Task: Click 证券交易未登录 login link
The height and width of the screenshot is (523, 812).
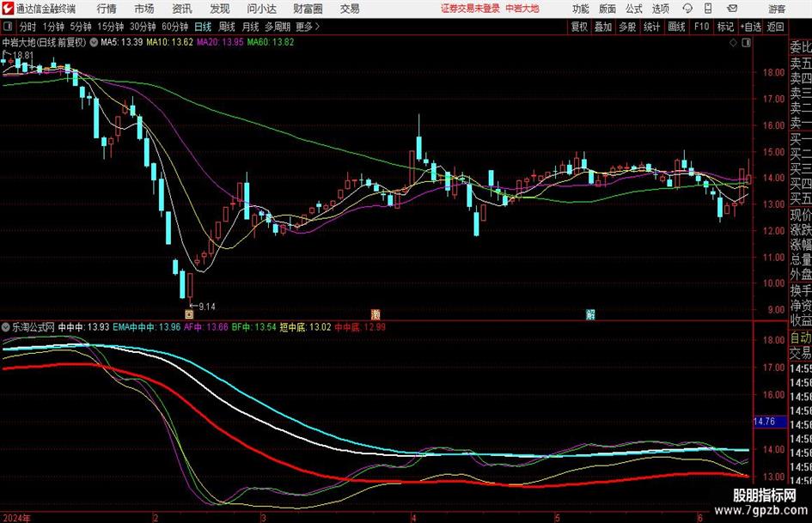Action: tap(470, 9)
